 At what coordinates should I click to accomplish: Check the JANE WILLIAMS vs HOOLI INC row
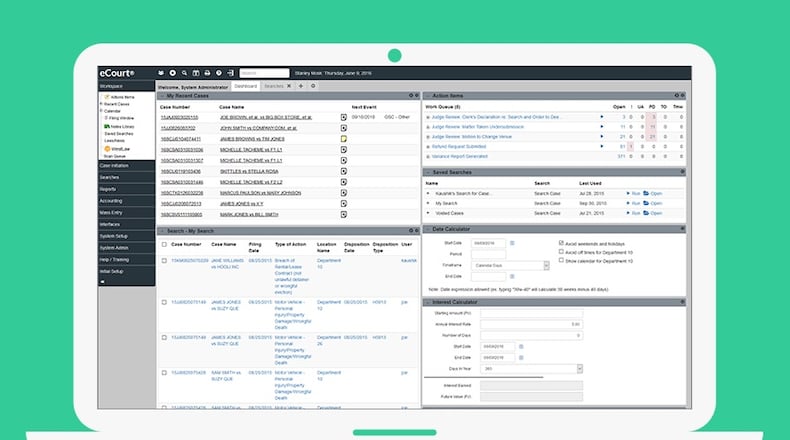point(164,261)
